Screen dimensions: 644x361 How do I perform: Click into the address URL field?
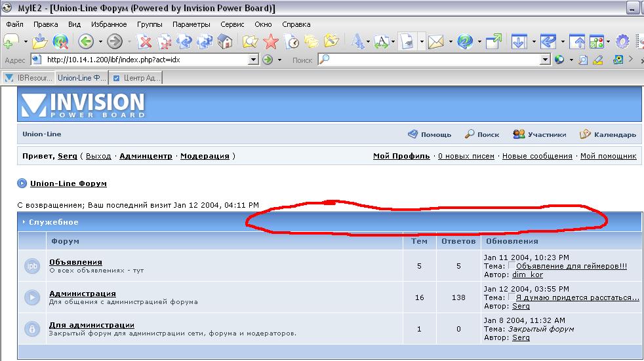click(146, 60)
